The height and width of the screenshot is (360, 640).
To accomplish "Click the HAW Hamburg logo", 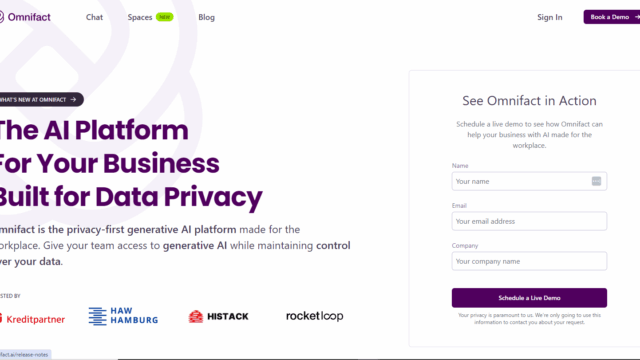I will [123, 316].
